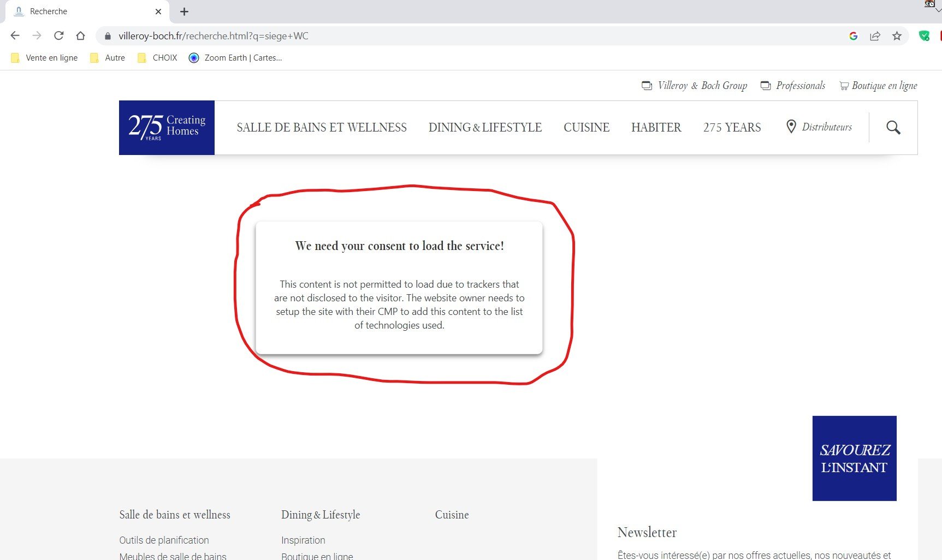Expand the CHOIX bookmarks folder
Screen dimensions: 942x560
click(x=157, y=57)
